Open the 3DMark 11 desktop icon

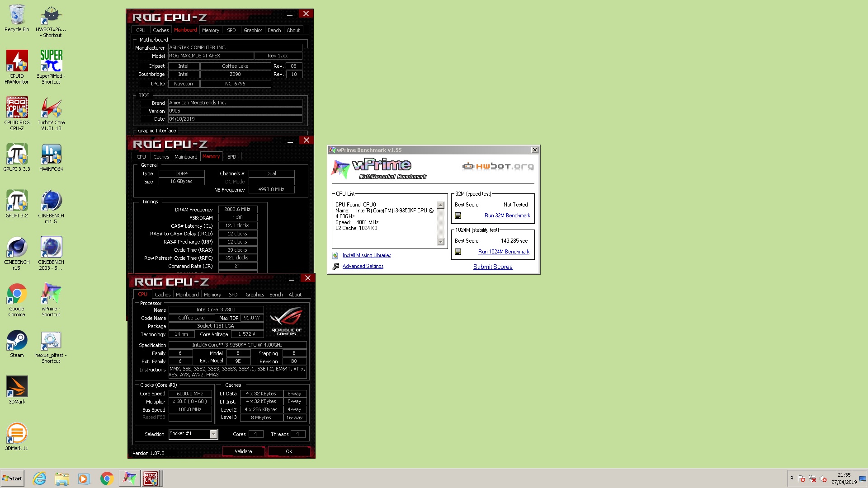[17, 436]
